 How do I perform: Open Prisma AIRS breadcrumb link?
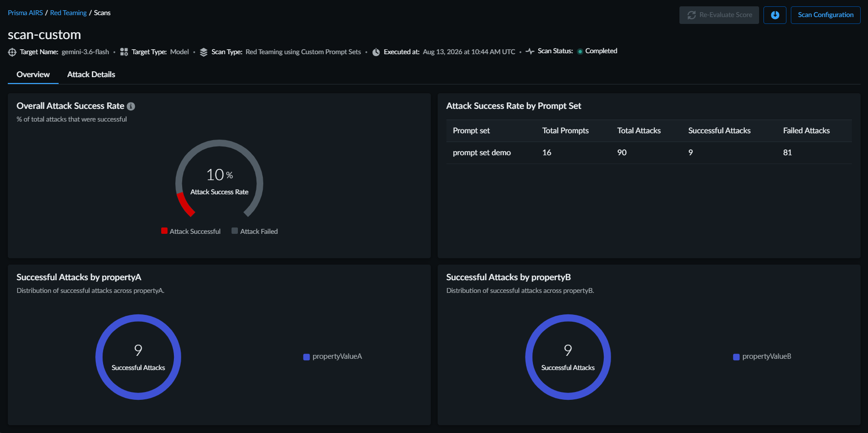pyautogui.click(x=25, y=13)
